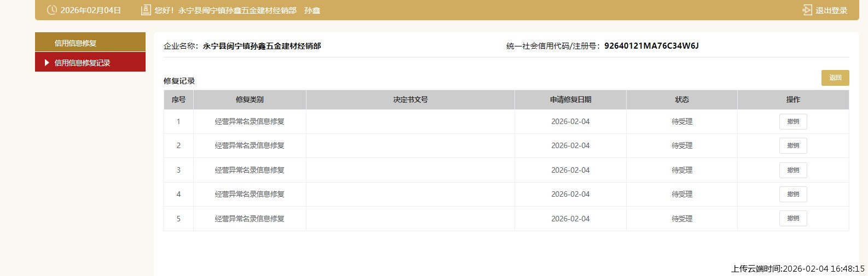Open the 信用信息修复 sidebar menu
This screenshot has height=276, width=868.
76,43
